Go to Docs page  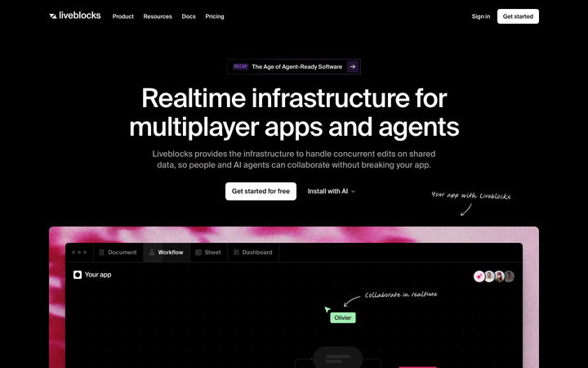[189, 16]
